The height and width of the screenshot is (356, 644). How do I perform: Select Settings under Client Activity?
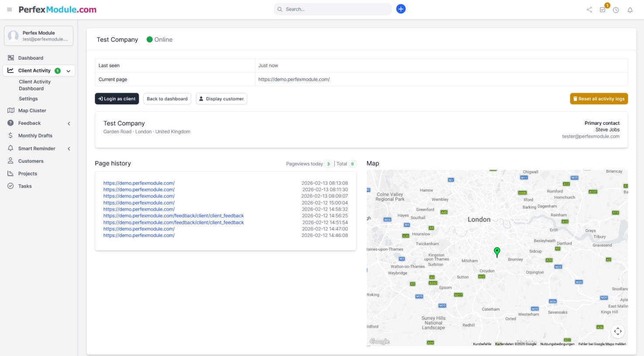28,99
